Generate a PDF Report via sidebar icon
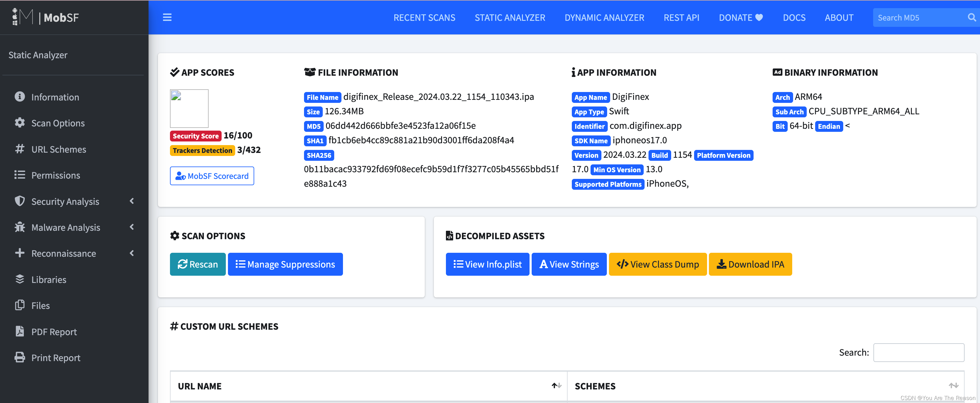Screen dimensions: 980x403 point(20,331)
